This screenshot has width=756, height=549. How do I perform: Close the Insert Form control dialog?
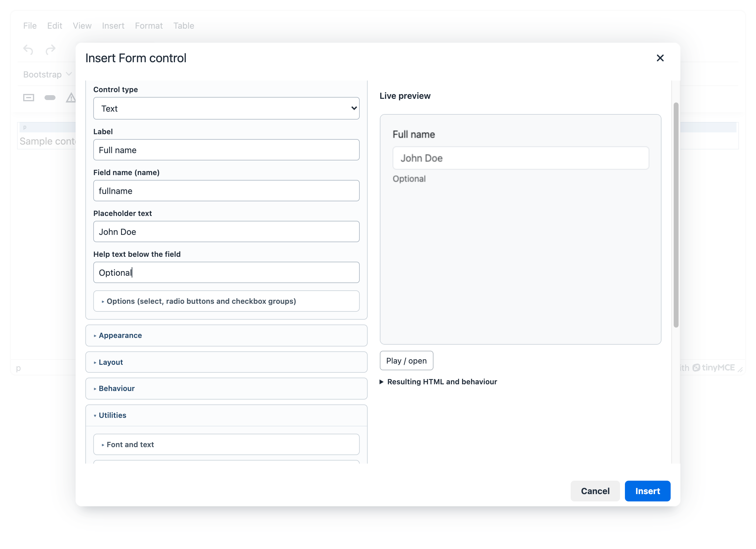(660, 58)
